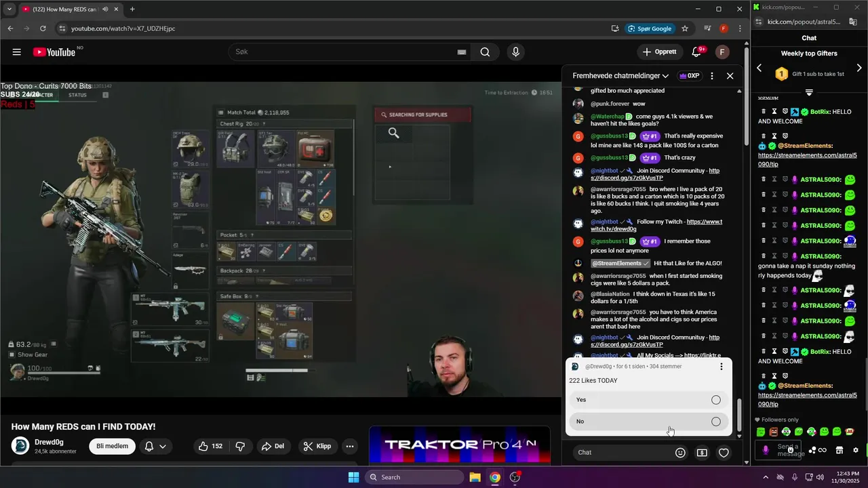
Task: Click the translate icon in Kick window
Action: point(853,22)
